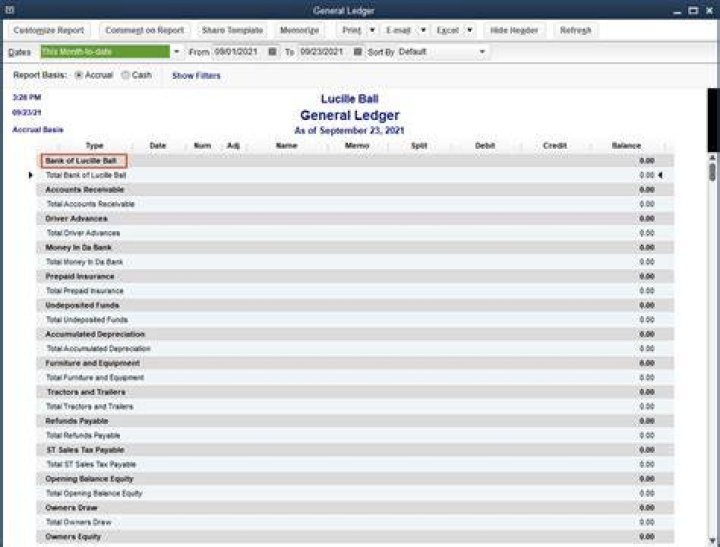This screenshot has width=720, height=547.
Task: Restore the General Ledger window size
Action: coord(693,10)
